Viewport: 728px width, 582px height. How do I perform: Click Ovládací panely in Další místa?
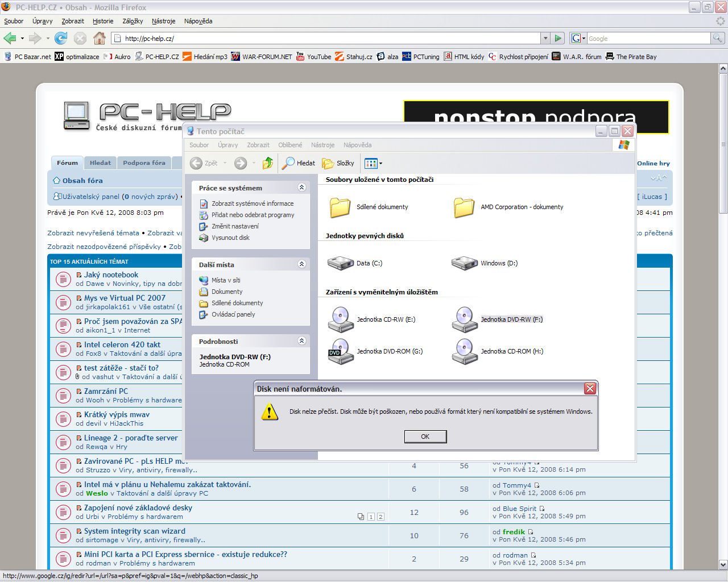[x=233, y=314]
